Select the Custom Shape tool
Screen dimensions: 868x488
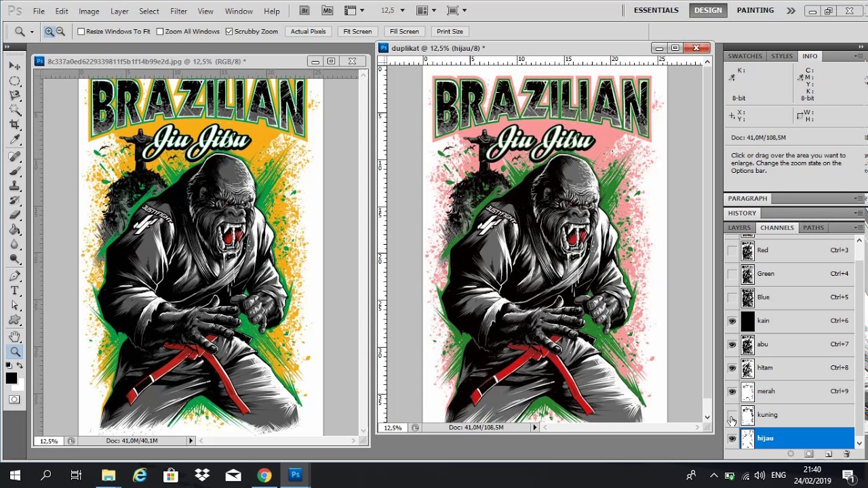pyautogui.click(x=15, y=320)
